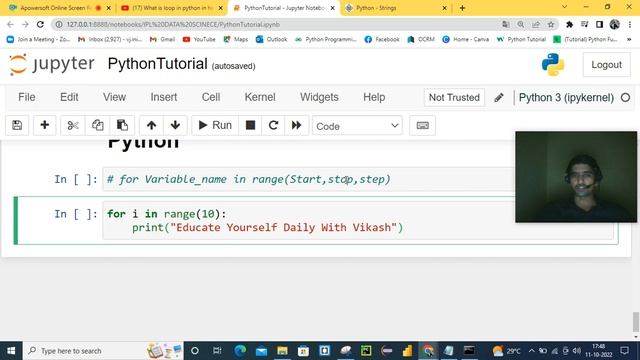Switch to the What is loop in python tab
Viewport: 640px width, 360px height.
[x=172, y=8]
